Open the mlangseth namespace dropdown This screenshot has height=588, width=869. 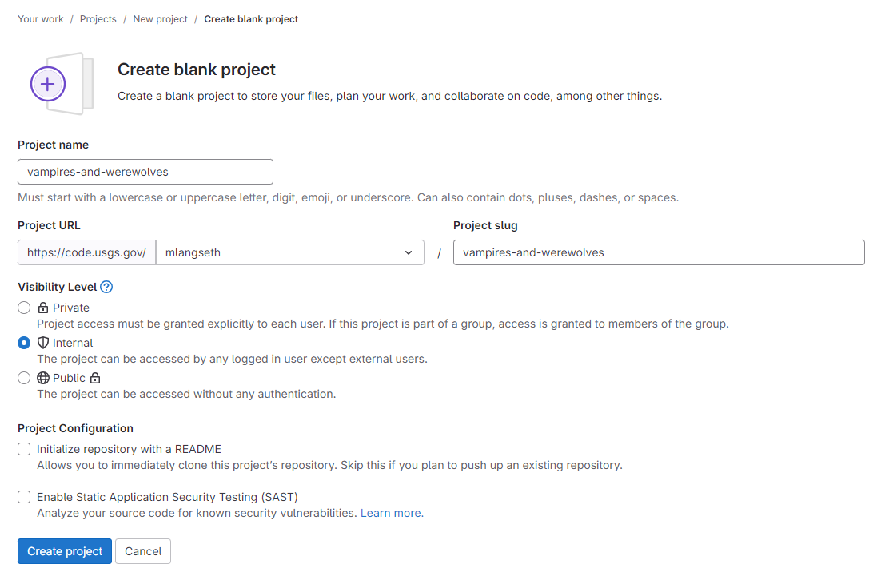pyautogui.click(x=290, y=252)
